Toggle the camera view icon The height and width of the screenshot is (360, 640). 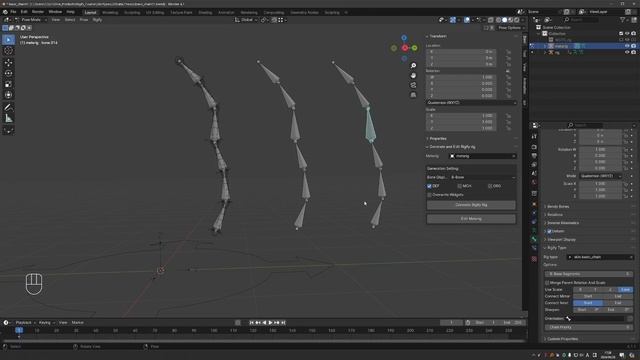413,85
